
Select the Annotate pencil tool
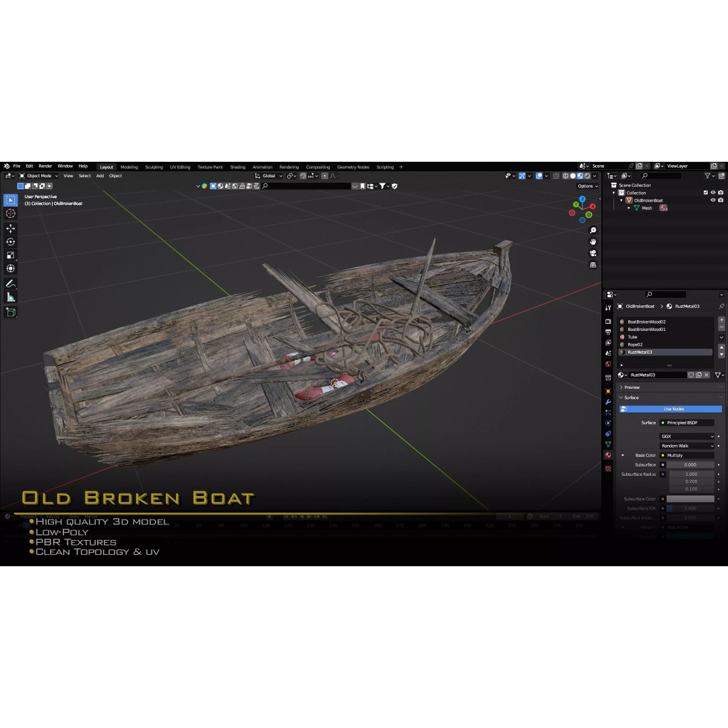click(x=11, y=284)
